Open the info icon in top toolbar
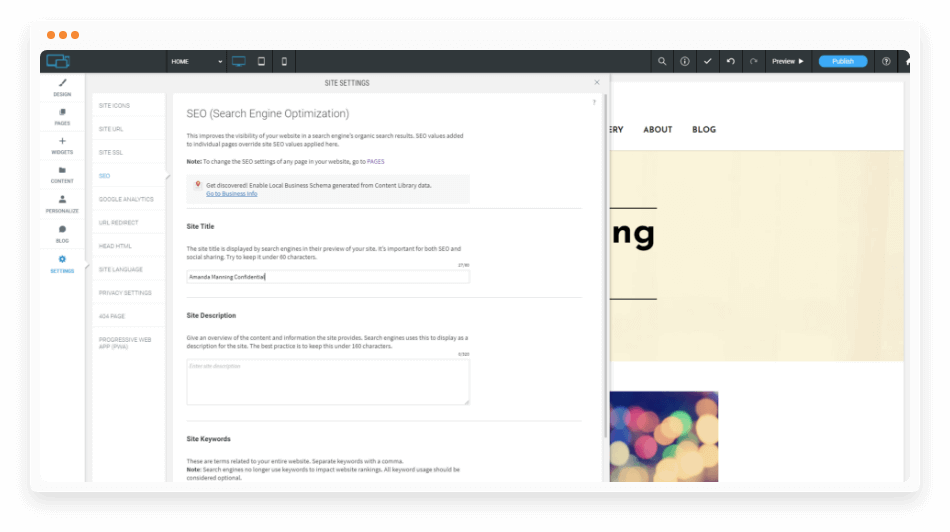The width and height of the screenshot is (950, 532). (x=685, y=61)
